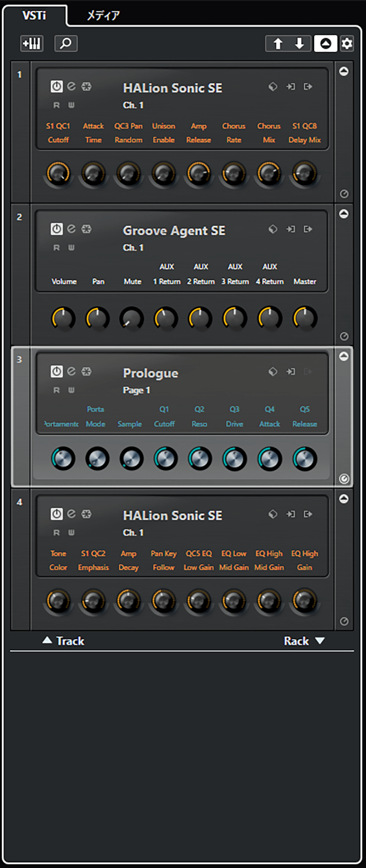The width and height of the screenshot is (366, 868).
Task: Click the Groove Agent SE instrument name
Action: pos(174,231)
